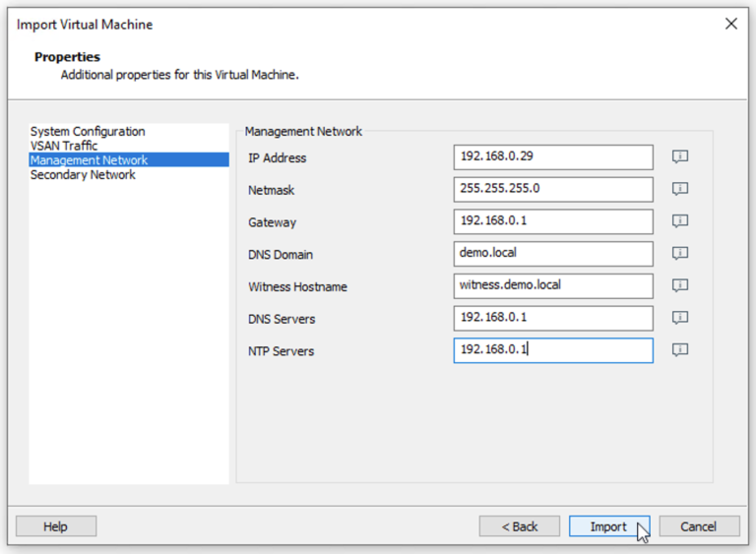This screenshot has height=554, width=756.
Task: Show info for the DNS Servers field
Action: pos(679,318)
